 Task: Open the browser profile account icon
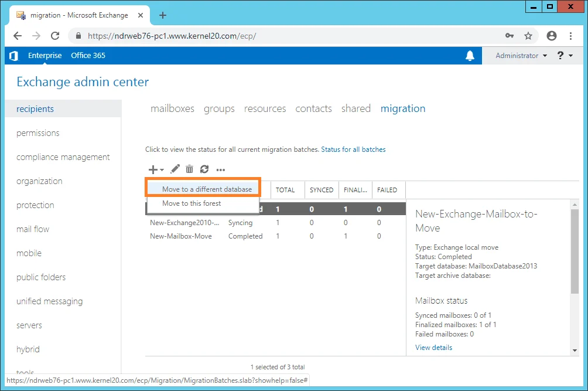(551, 35)
